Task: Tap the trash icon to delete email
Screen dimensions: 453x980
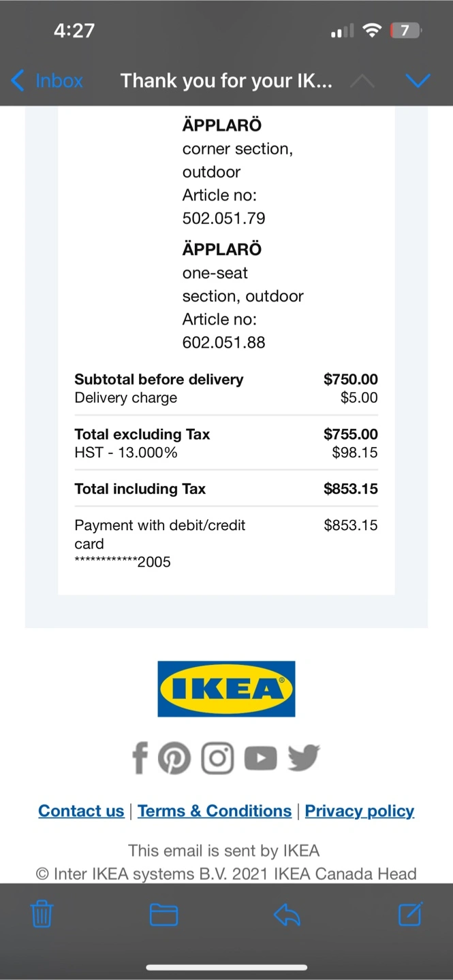Action: [x=42, y=915]
